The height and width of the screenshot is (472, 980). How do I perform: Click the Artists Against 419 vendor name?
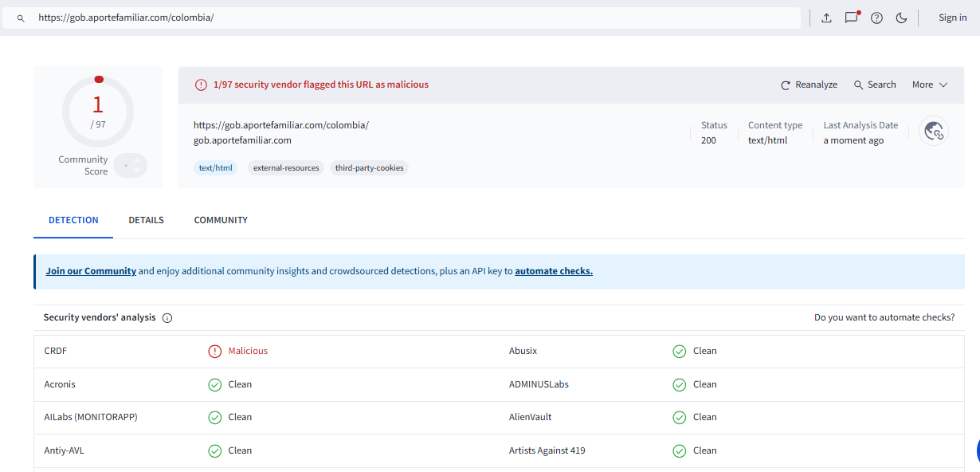pos(547,450)
